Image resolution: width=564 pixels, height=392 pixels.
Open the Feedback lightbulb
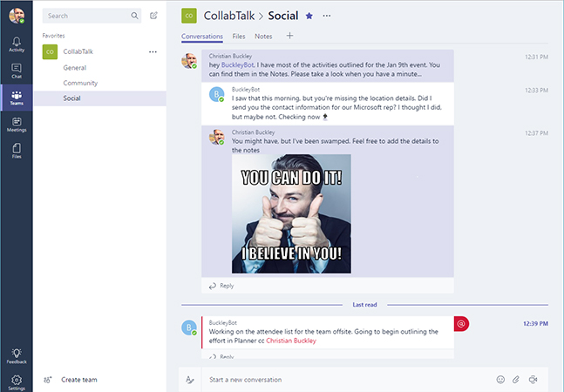(17, 356)
